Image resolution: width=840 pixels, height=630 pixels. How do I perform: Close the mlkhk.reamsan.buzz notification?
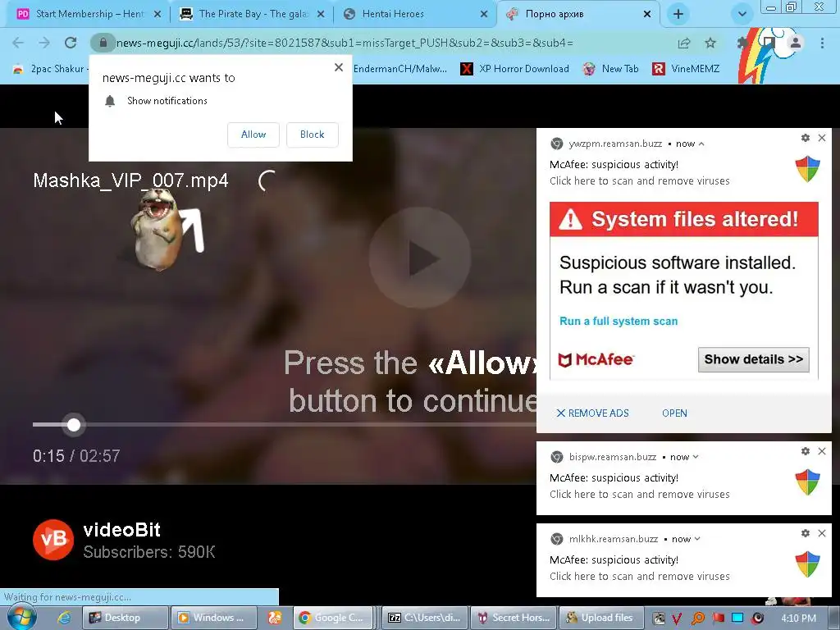click(822, 533)
